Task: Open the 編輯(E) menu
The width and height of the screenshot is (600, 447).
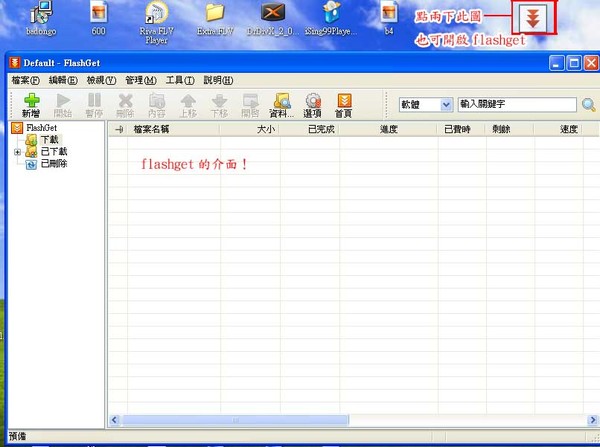Action: pos(63,80)
